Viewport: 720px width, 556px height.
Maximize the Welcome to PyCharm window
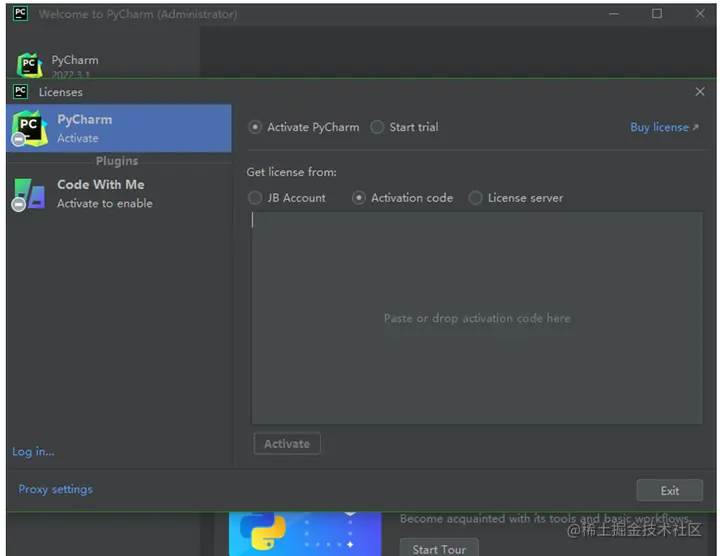657,14
